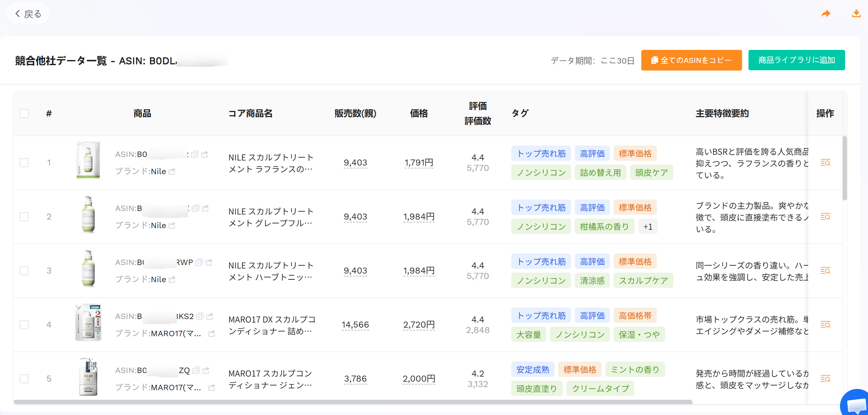Copy ASIN icon in row 1
Viewport: 868px width, 415px height.
(194, 154)
